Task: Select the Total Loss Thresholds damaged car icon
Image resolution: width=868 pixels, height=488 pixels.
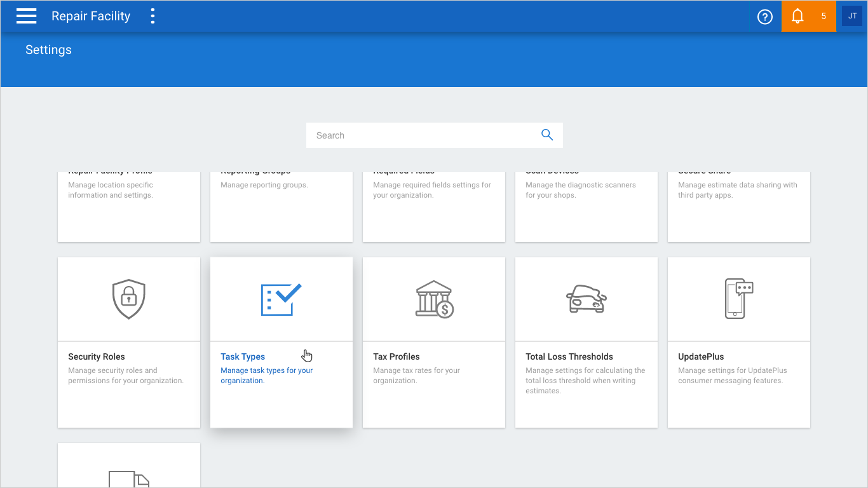Action: coord(586,299)
